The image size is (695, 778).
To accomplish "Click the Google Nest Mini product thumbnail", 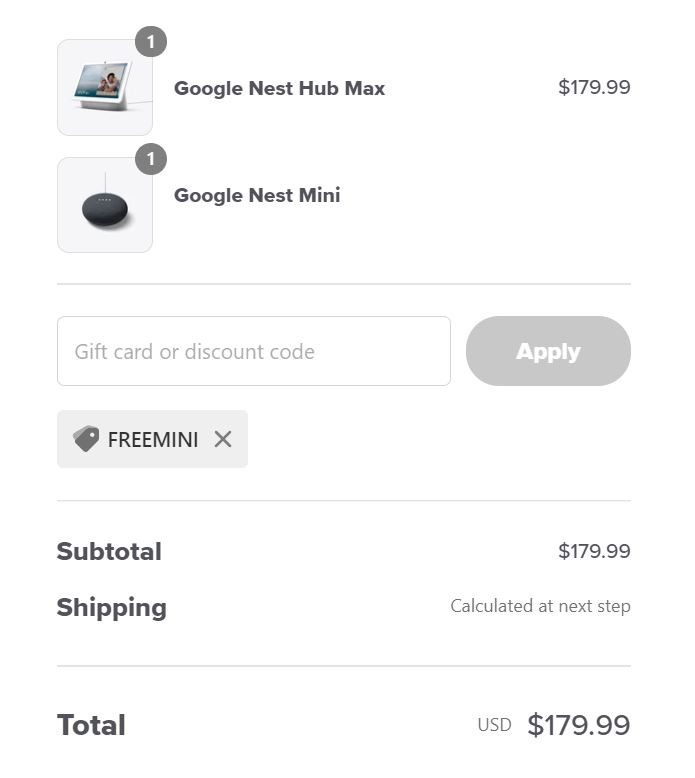I will click(105, 205).
